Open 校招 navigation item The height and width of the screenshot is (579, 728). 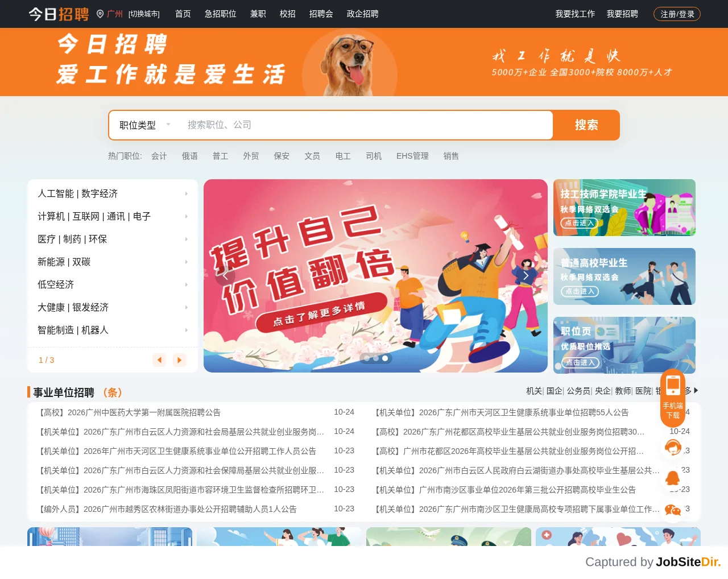pyautogui.click(x=288, y=14)
